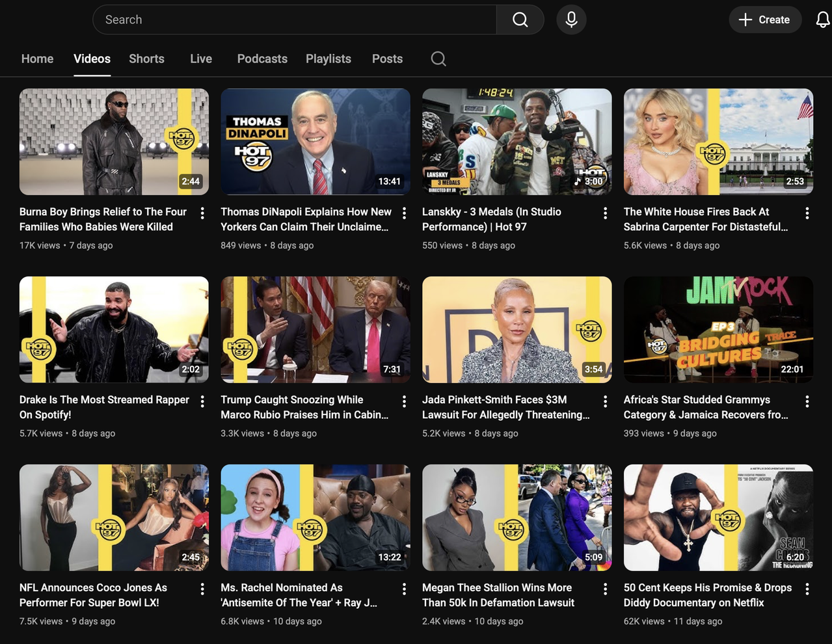832x644 pixels.
Task: Play the 50 Cent Diddy documentary thumbnail
Action: pyautogui.click(x=718, y=518)
